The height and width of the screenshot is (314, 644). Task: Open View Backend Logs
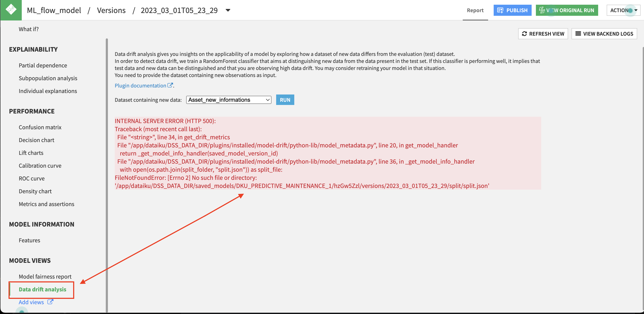click(604, 34)
